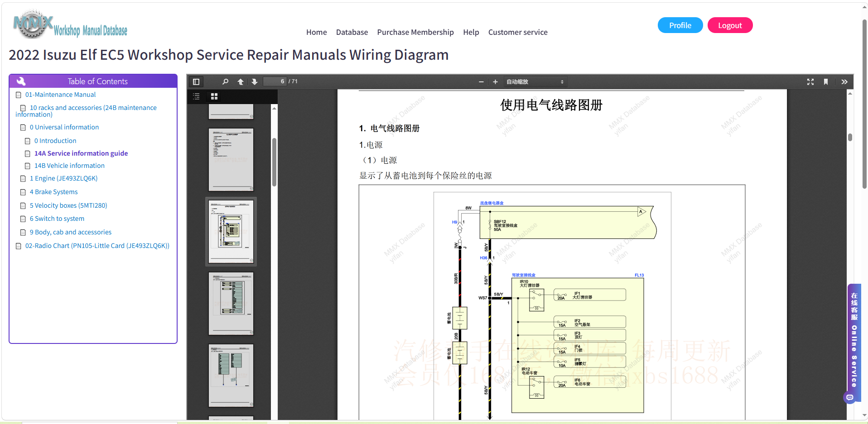The width and height of the screenshot is (868, 424).
Task: Open the Database menu item
Action: (352, 32)
